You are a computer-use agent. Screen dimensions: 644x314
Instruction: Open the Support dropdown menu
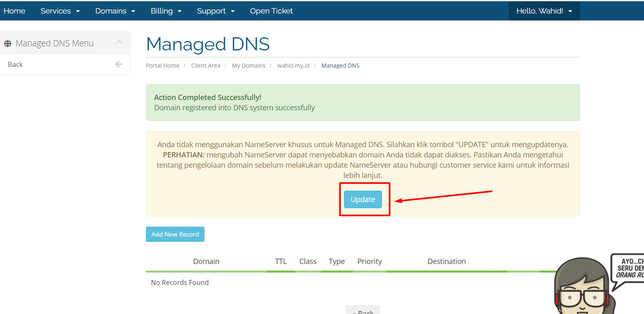tap(216, 11)
